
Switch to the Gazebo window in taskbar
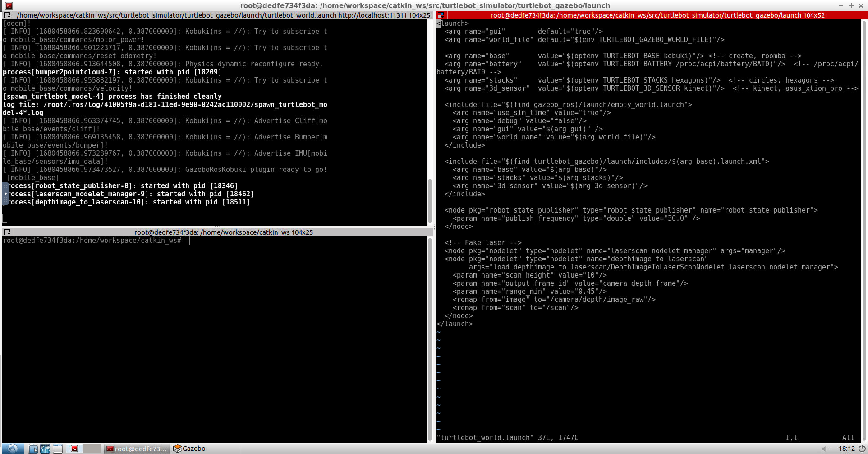[190, 449]
